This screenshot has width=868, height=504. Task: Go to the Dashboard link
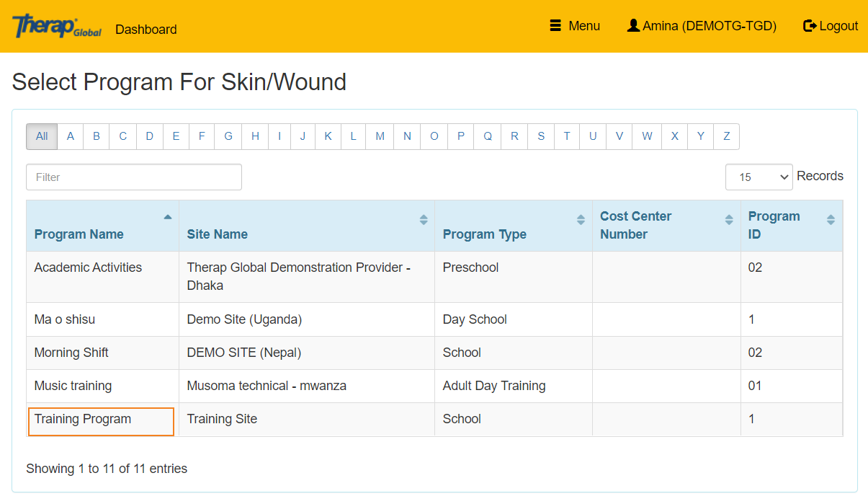[146, 30]
